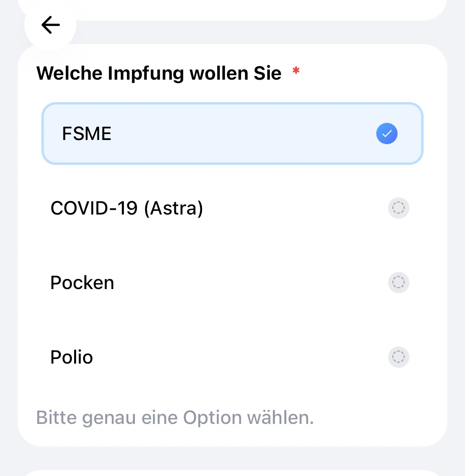Click the word "Option" in the hint
Viewport: 465px width, 476px height.
pos(212,418)
